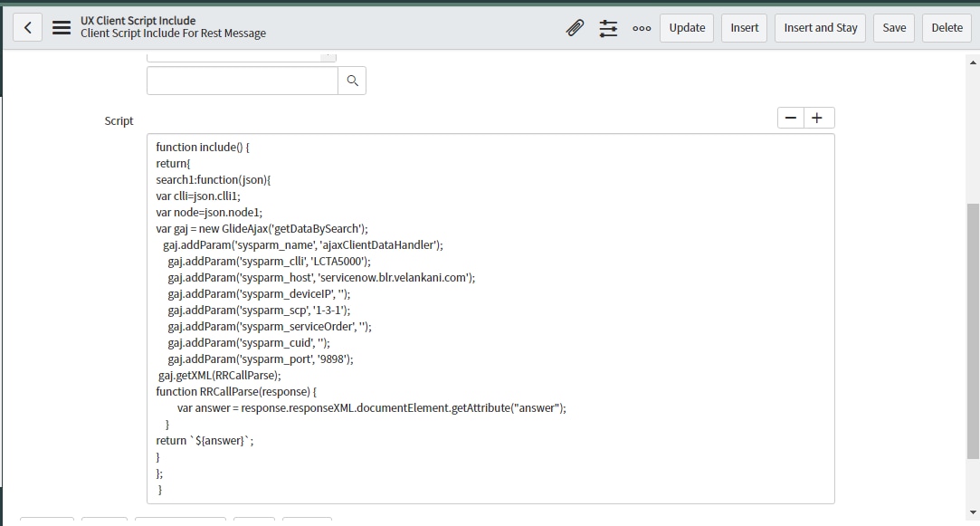Click the scrollbar up arrow

(x=973, y=62)
